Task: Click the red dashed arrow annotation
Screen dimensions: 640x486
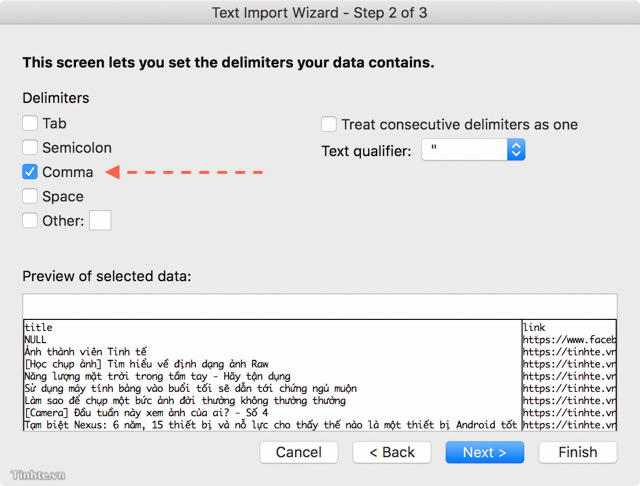Action: click(184, 172)
